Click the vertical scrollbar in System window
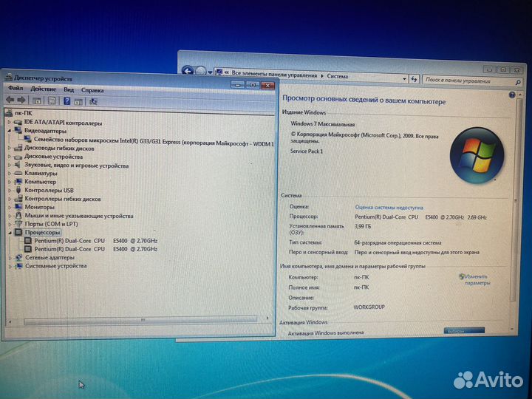The width and height of the screenshot is (532, 399). (516, 200)
